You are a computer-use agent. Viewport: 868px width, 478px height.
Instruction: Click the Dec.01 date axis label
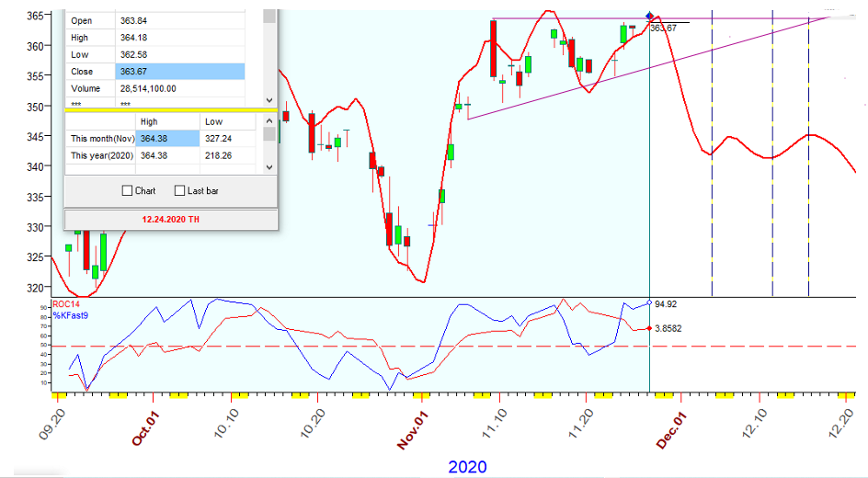(x=666, y=430)
